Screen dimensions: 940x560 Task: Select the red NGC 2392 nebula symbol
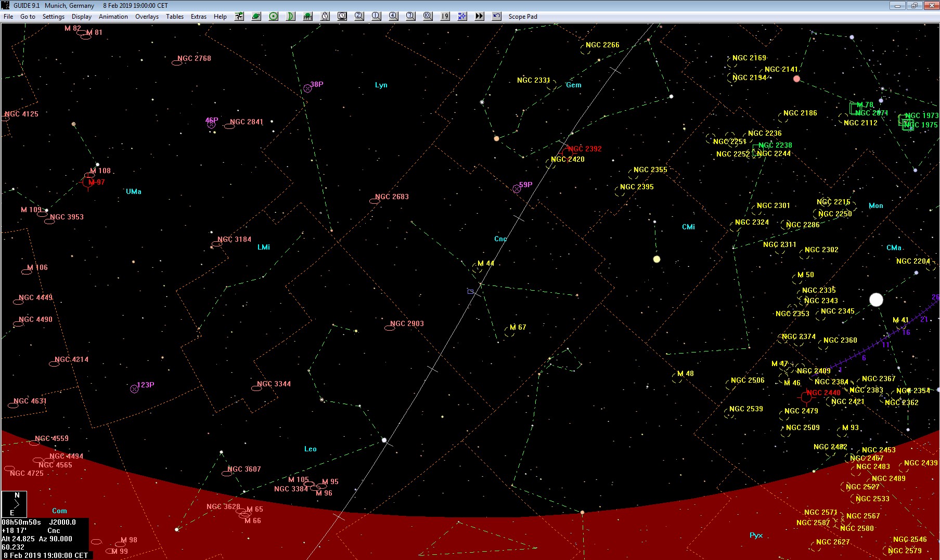tap(568, 152)
